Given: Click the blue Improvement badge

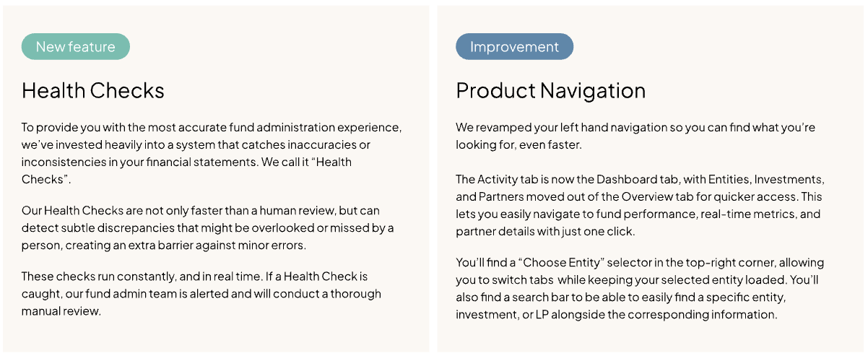Looking at the screenshot, I should point(514,47).
